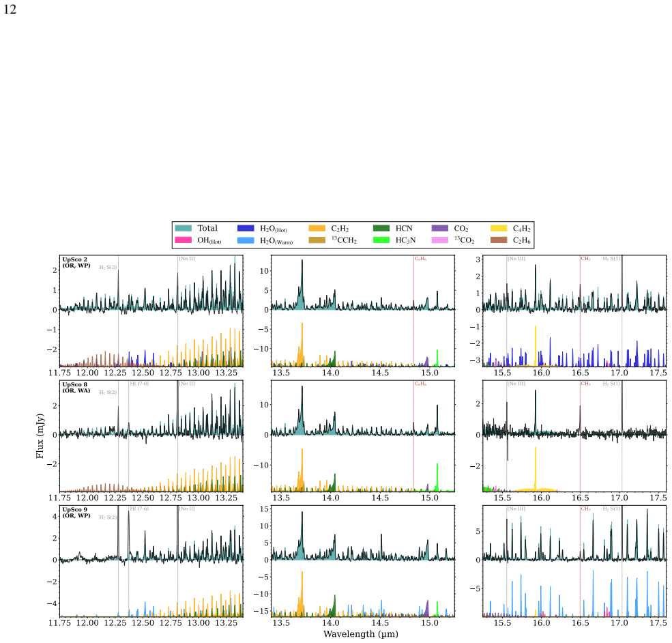Select the 'H2O(Warm)' legend label
The image size is (672, 643).
click(x=276, y=241)
